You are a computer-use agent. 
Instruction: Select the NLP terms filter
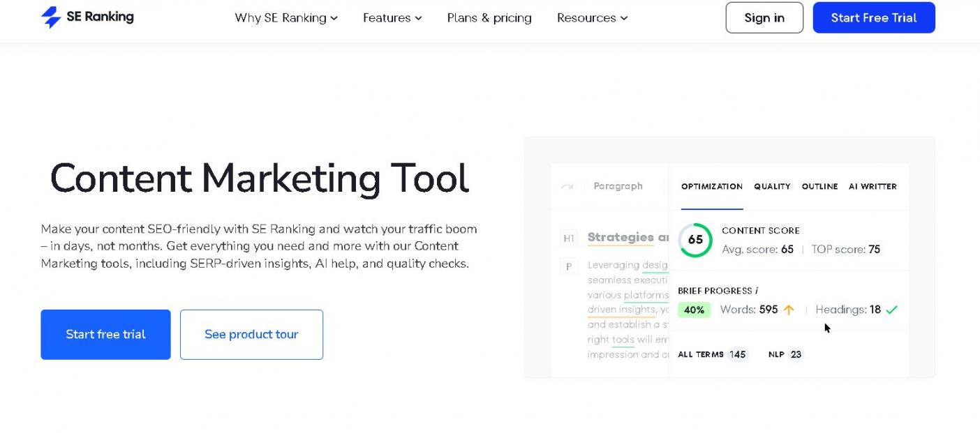pos(785,354)
